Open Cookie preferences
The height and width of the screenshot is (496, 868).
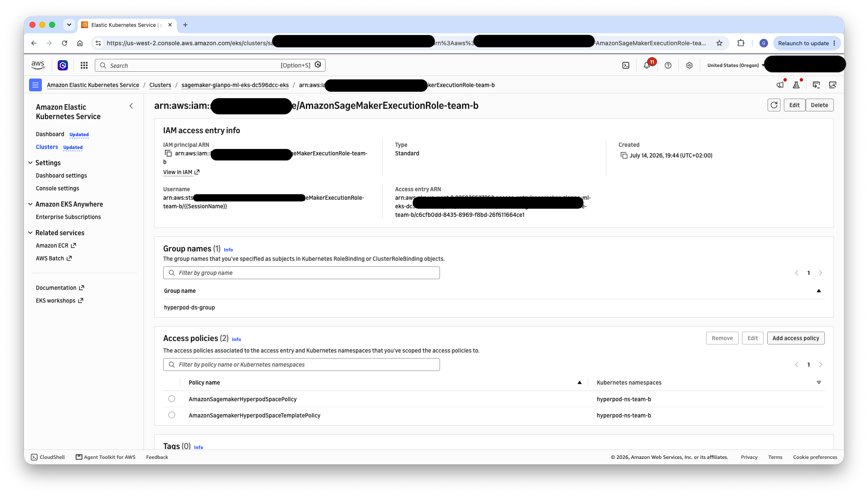click(815, 457)
